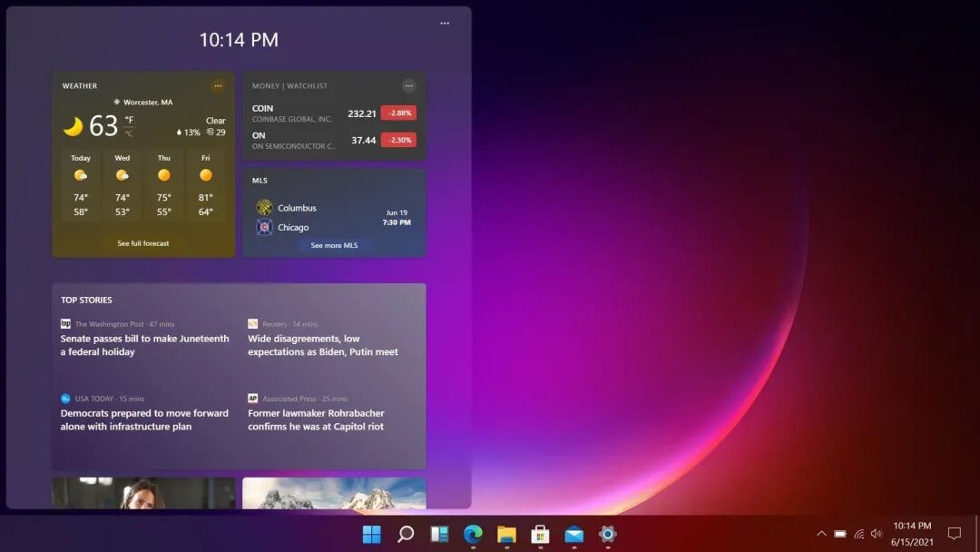Toggle the Widgets taskbar button
980x552 pixels.
[x=439, y=534]
